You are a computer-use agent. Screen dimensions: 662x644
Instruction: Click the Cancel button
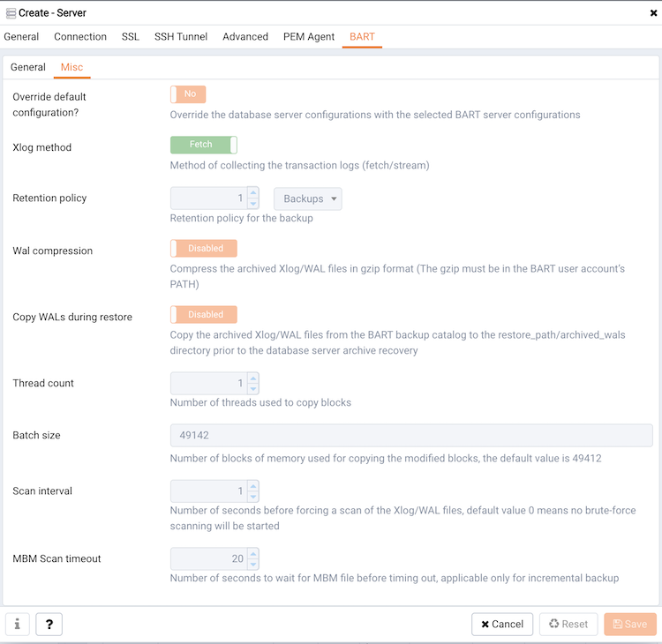(x=502, y=624)
